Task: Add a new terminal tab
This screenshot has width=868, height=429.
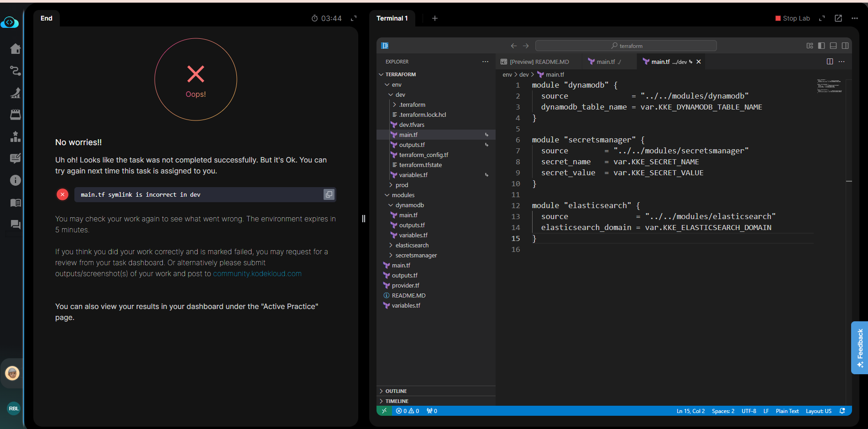Action: point(434,18)
